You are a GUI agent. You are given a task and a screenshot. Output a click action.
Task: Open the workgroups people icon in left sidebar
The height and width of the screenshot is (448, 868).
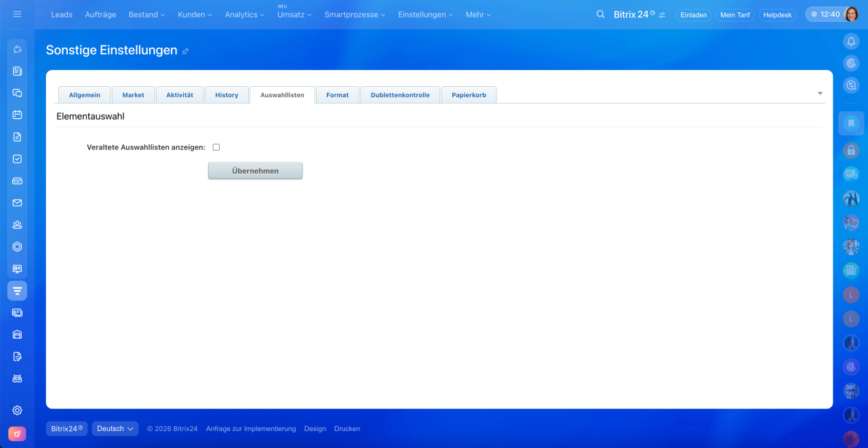17,225
